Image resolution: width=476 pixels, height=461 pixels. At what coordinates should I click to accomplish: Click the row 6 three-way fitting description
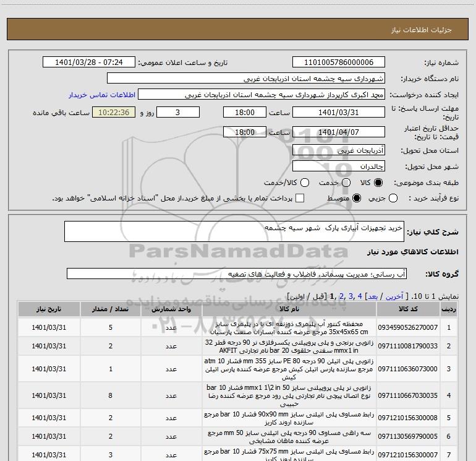click(289, 437)
